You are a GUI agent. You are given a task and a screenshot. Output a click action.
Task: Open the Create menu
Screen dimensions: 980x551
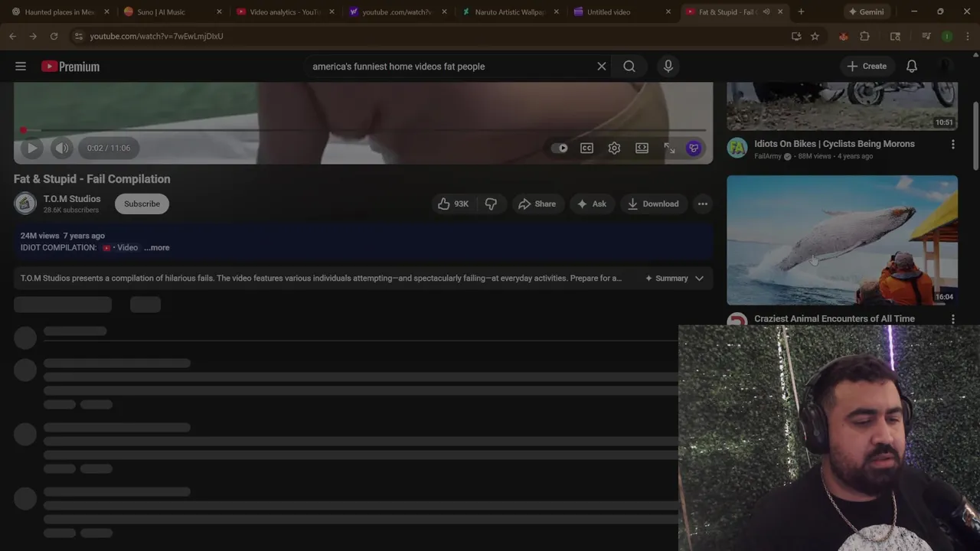(867, 66)
